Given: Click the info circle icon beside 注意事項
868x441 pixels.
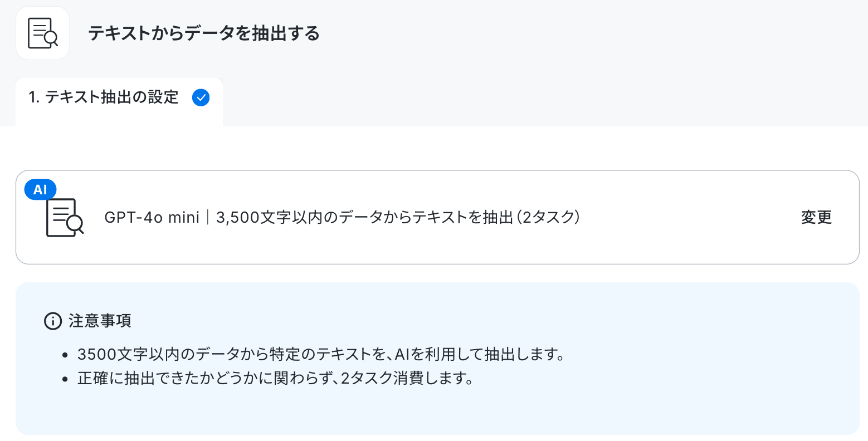Looking at the screenshot, I should click(x=52, y=321).
